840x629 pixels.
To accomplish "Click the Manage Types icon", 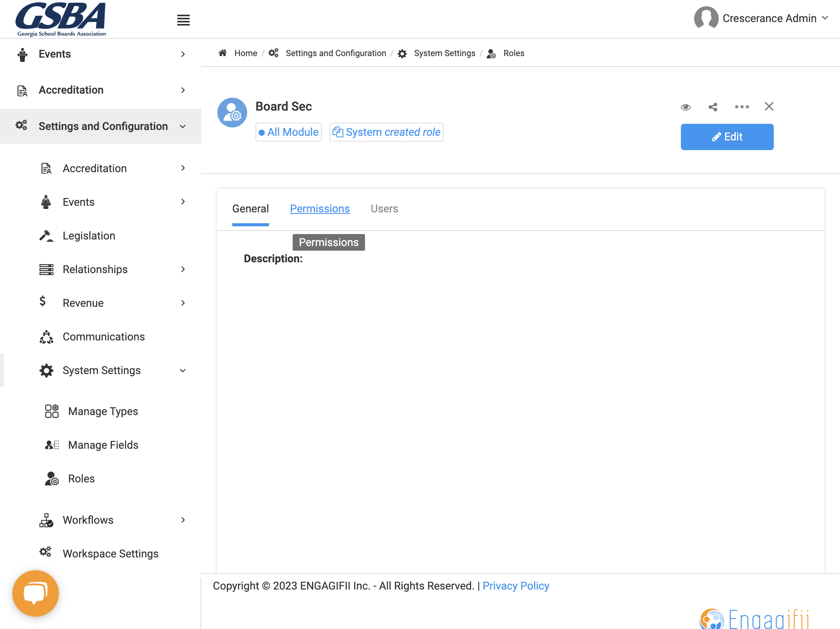I will [51, 411].
